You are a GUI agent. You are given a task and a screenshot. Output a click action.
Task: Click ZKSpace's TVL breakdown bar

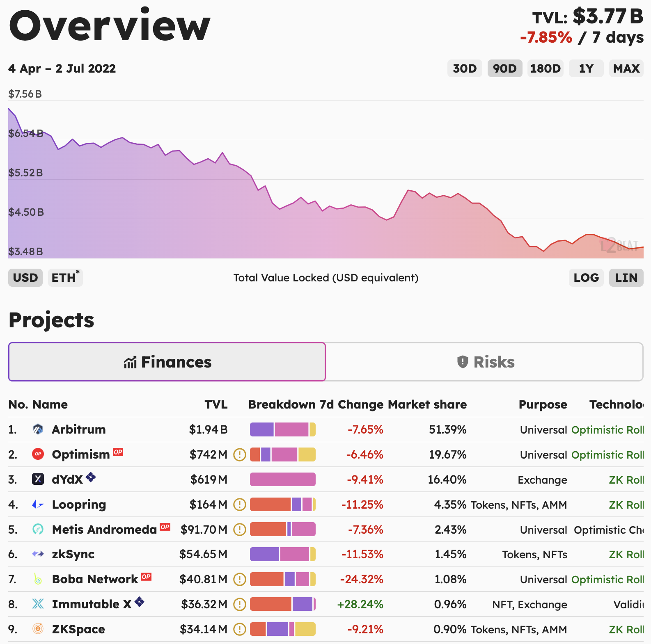(x=283, y=629)
